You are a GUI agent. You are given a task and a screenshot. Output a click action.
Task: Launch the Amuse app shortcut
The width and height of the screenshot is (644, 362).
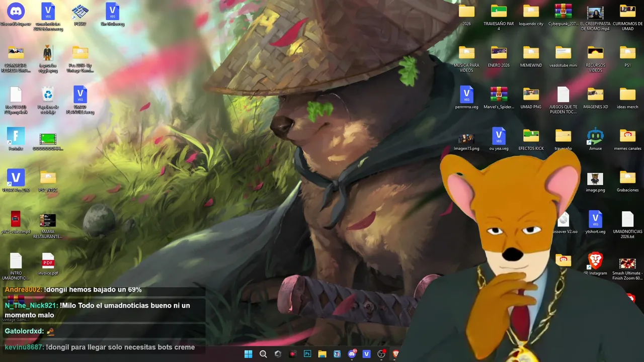(x=595, y=139)
